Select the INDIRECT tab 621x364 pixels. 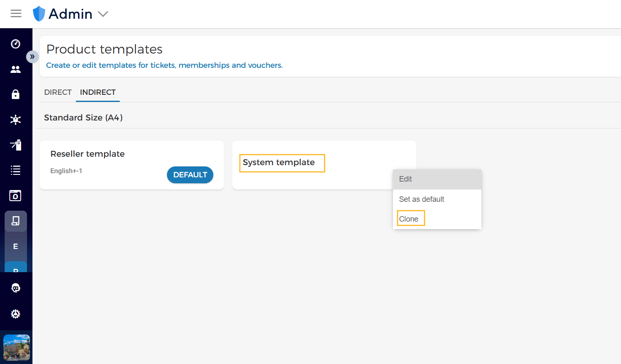click(98, 92)
